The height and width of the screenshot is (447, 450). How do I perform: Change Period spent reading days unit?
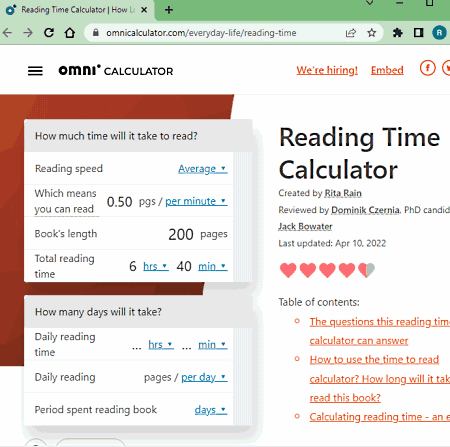click(211, 410)
